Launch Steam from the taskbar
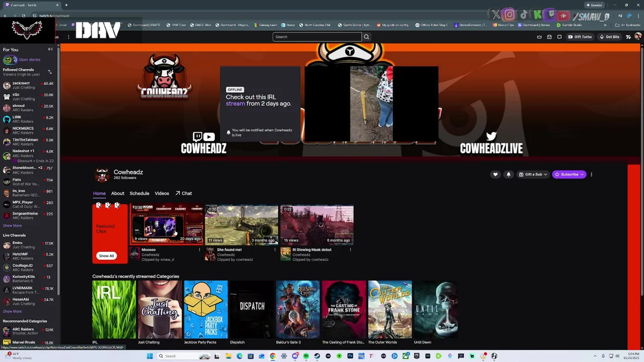 pos(317,356)
